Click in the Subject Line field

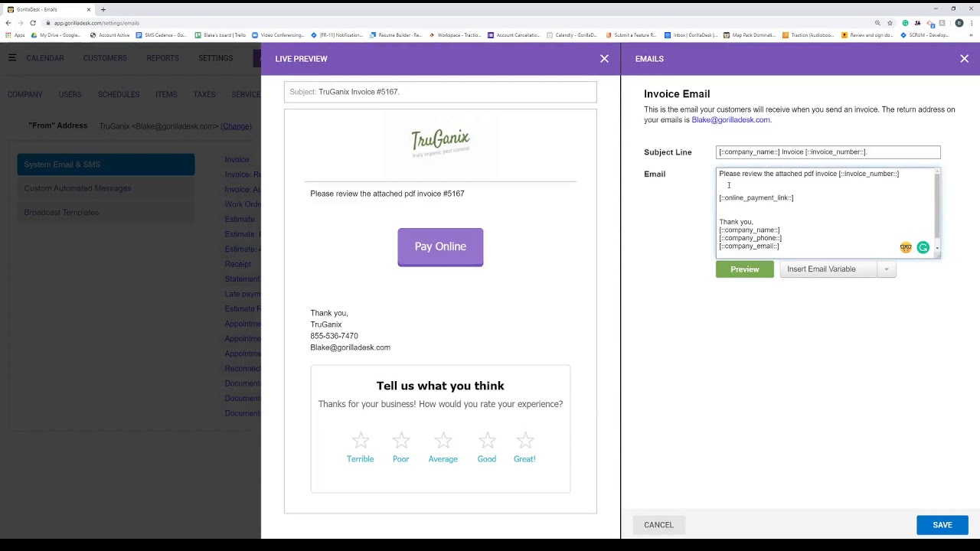828,152
